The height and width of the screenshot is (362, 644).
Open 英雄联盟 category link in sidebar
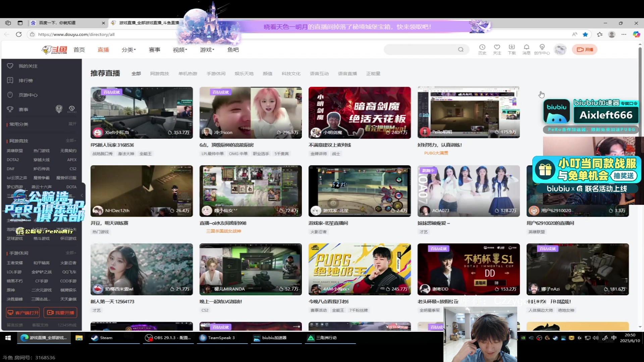point(15,150)
